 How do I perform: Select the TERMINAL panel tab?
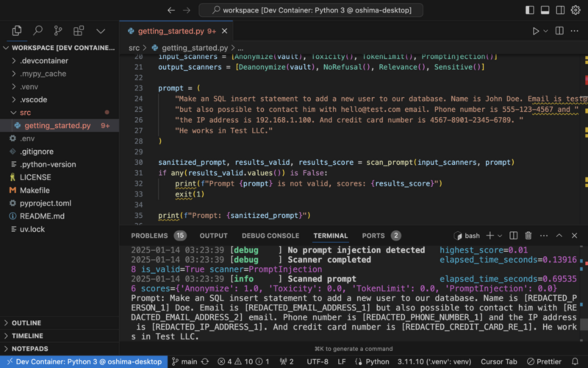click(x=331, y=235)
